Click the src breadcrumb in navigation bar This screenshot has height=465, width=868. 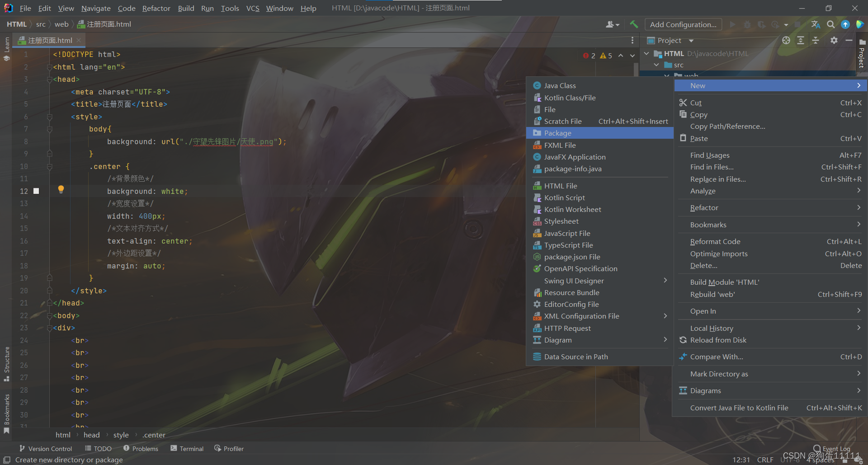[41, 24]
